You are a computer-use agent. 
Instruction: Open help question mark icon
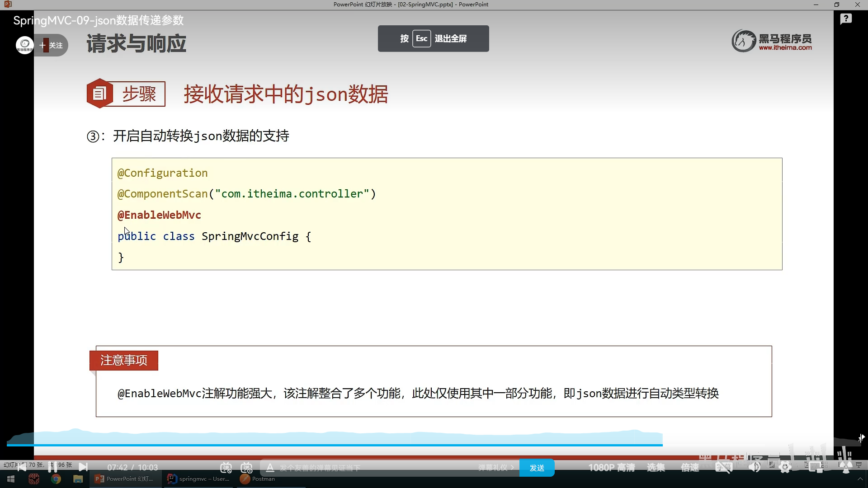coord(846,19)
